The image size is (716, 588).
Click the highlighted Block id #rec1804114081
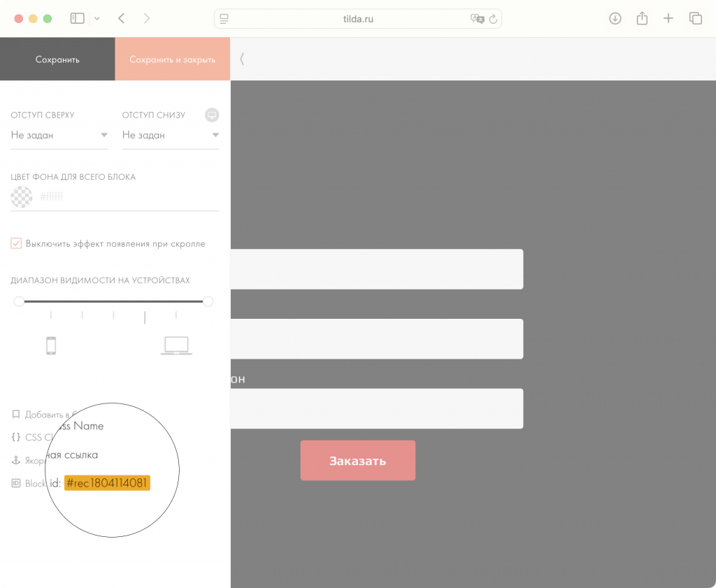click(108, 483)
